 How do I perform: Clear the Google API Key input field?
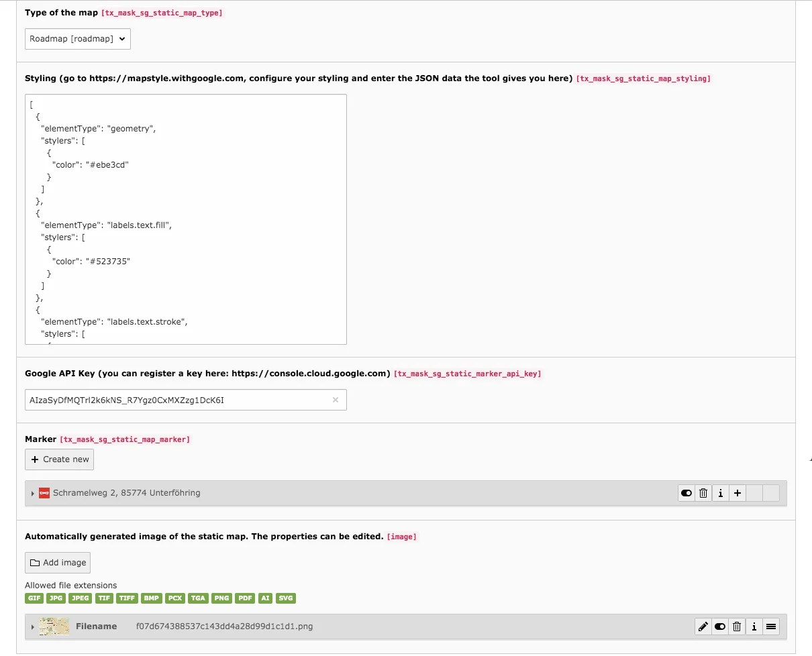pos(335,400)
